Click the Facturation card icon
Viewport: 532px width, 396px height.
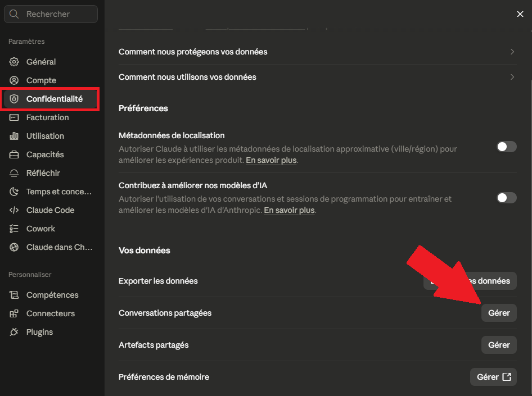click(x=14, y=117)
